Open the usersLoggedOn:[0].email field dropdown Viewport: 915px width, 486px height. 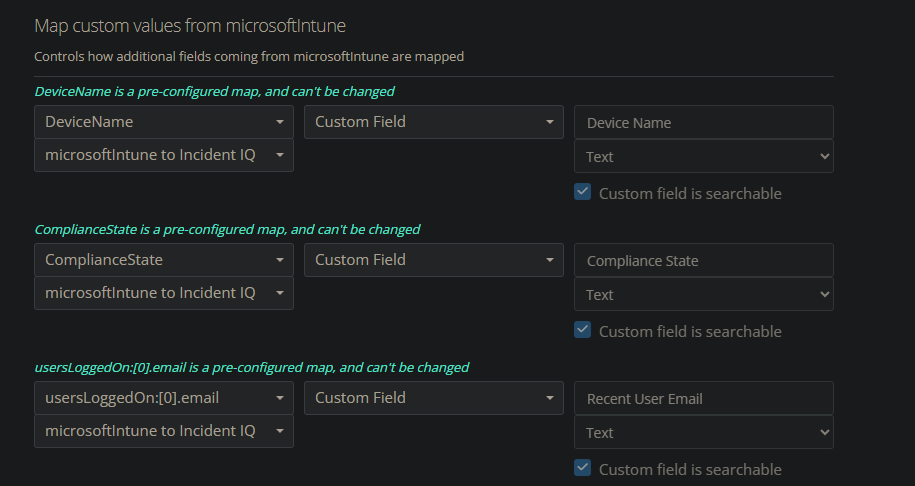click(163, 398)
